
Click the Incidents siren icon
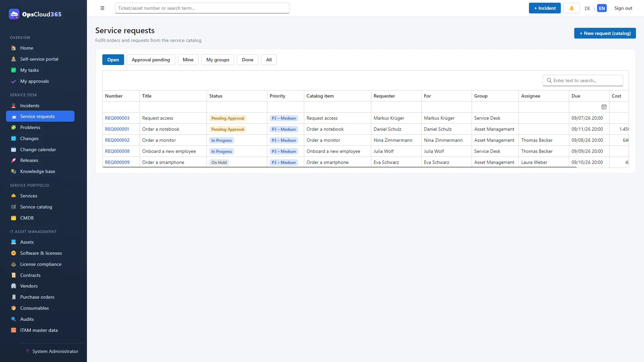[x=13, y=106]
